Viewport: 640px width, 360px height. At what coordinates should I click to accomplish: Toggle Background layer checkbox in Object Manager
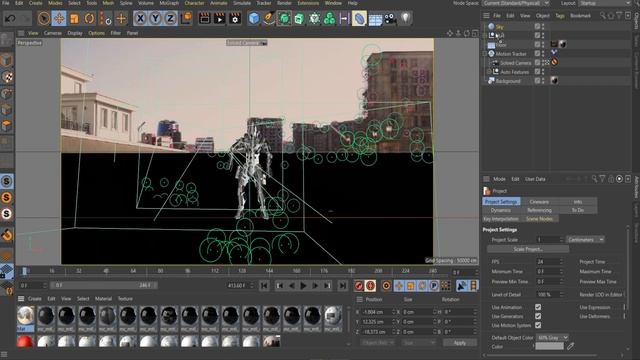[537, 81]
